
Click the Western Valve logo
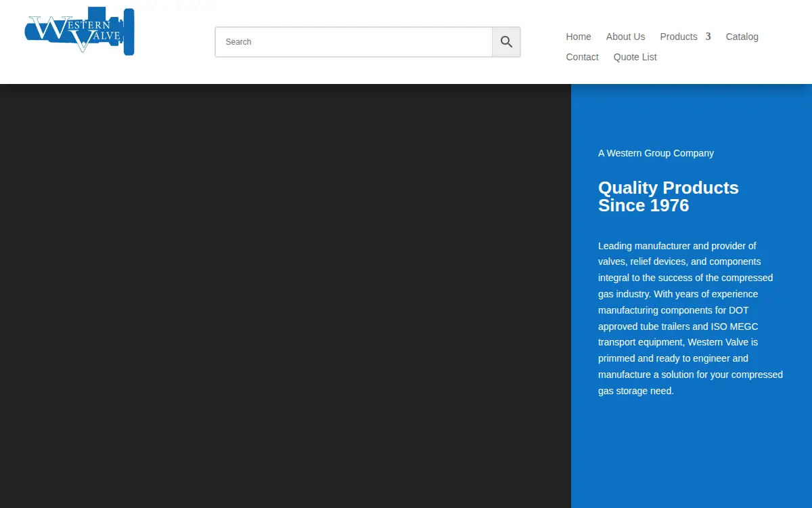pos(79,31)
